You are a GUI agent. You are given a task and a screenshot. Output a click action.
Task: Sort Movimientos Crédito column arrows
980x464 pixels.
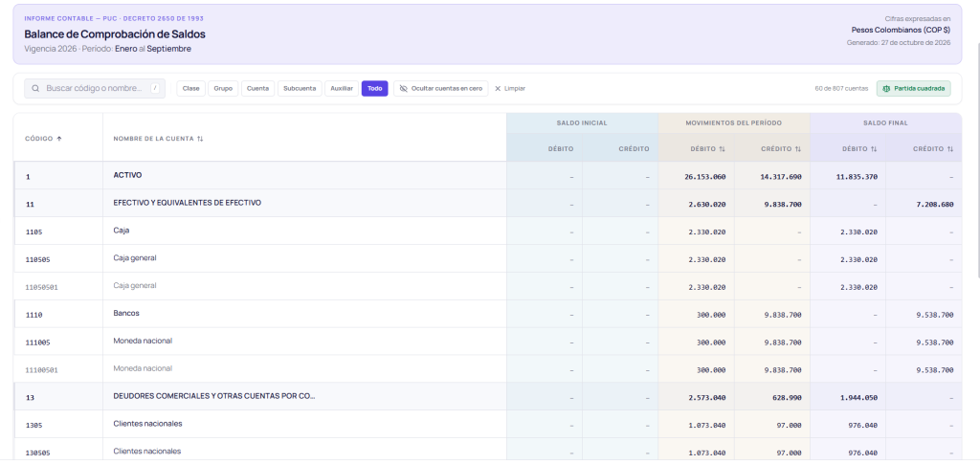[797, 149]
